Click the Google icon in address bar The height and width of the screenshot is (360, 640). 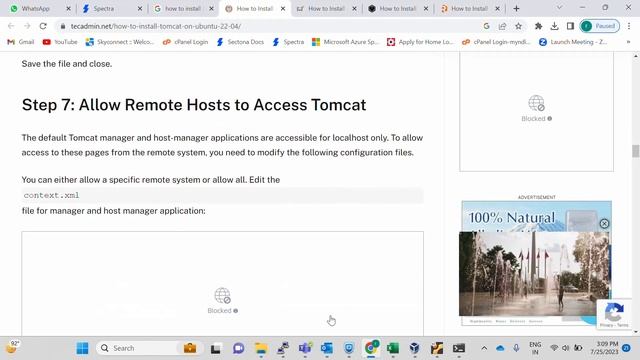pos(486,26)
